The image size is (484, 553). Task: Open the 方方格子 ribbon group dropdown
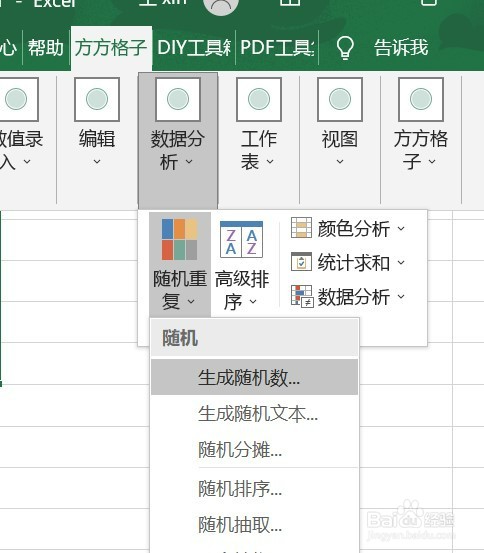421,141
